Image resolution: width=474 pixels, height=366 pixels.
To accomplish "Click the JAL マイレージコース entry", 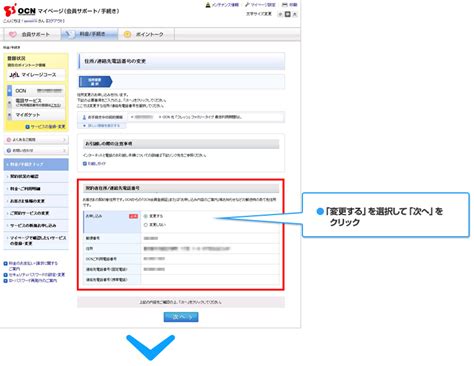I will (36, 75).
